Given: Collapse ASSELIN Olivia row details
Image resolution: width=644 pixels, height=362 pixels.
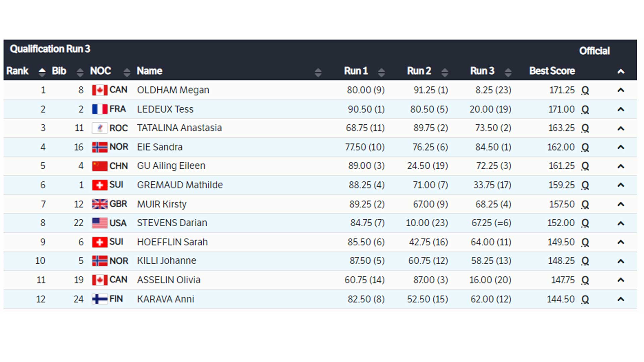Looking at the screenshot, I should click(621, 280).
